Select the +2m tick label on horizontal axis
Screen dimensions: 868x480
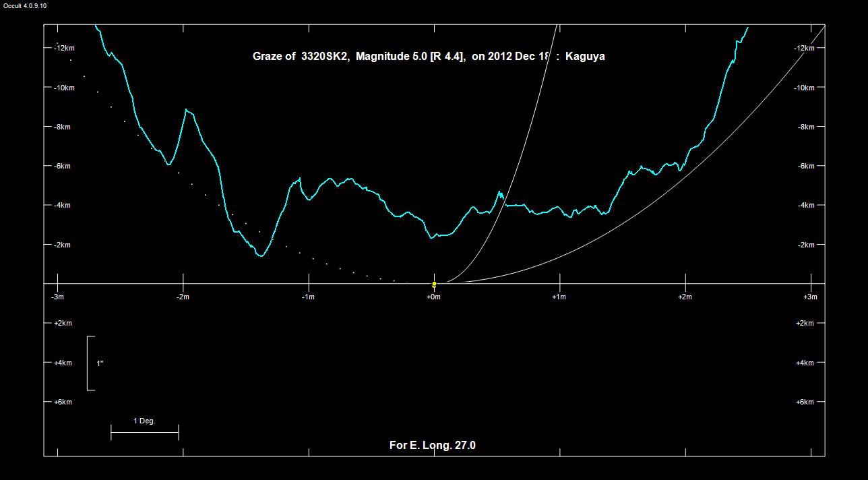(684, 297)
